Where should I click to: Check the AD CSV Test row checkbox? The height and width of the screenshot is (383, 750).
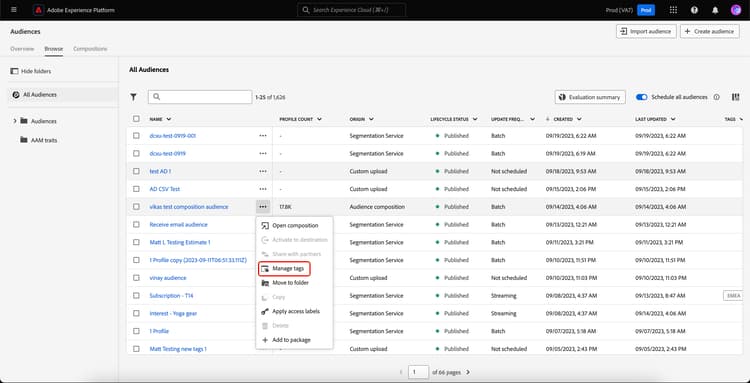[x=136, y=189]
